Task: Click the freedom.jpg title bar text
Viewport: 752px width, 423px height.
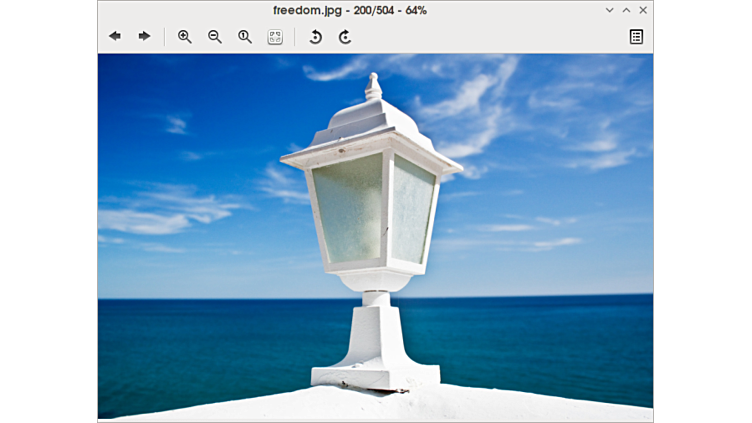Action: coord(350,10)
